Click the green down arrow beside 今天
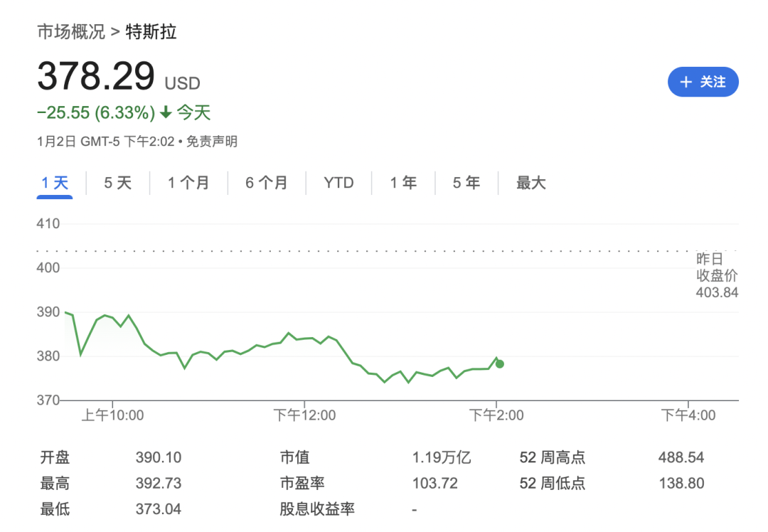768x532 pixels. coord(166,112)
